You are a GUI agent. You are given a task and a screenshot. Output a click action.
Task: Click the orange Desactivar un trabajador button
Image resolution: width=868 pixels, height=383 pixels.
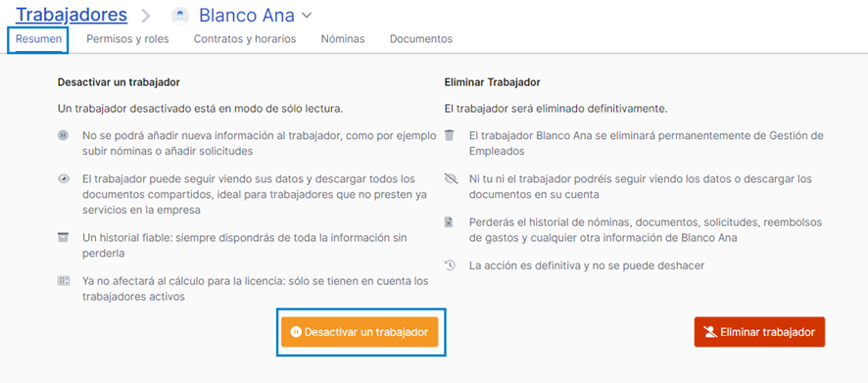(360, 332)
